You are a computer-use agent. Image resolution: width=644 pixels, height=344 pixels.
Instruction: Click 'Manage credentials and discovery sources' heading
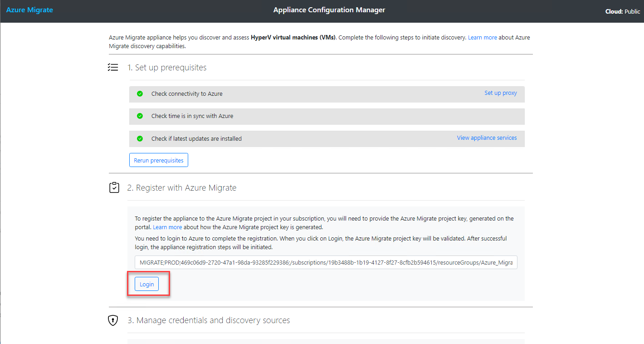pyautogui.click(x=209, y=320)
